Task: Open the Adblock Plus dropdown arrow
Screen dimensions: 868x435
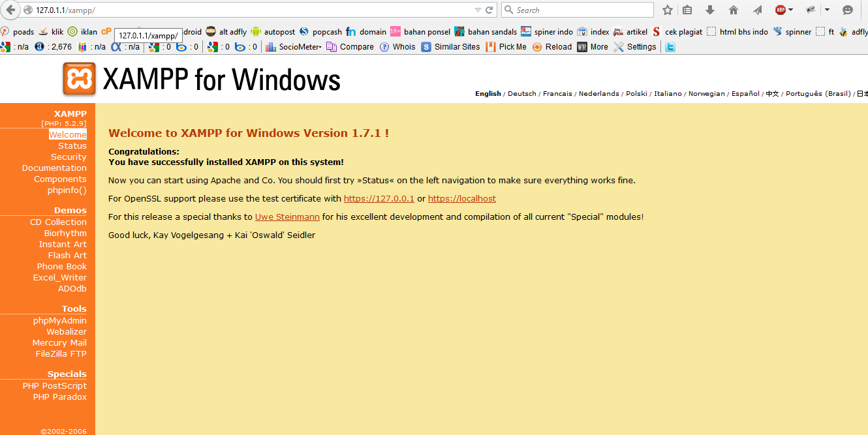Action: [790, 10]
